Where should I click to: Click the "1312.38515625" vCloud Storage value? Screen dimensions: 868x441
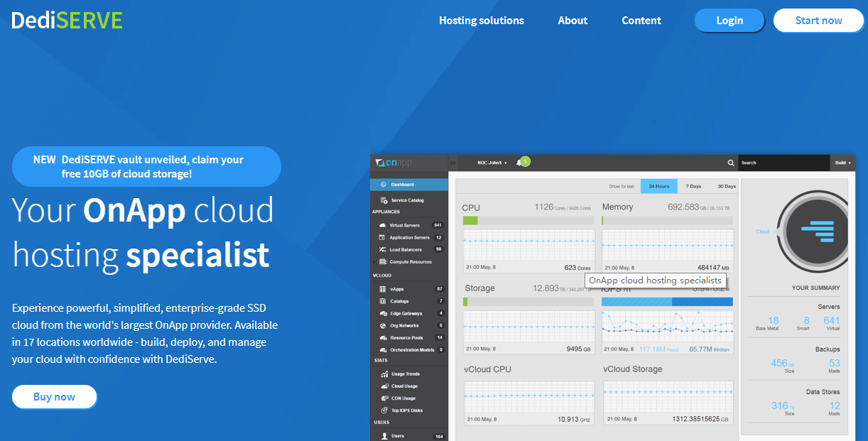(x=695, y=420)
